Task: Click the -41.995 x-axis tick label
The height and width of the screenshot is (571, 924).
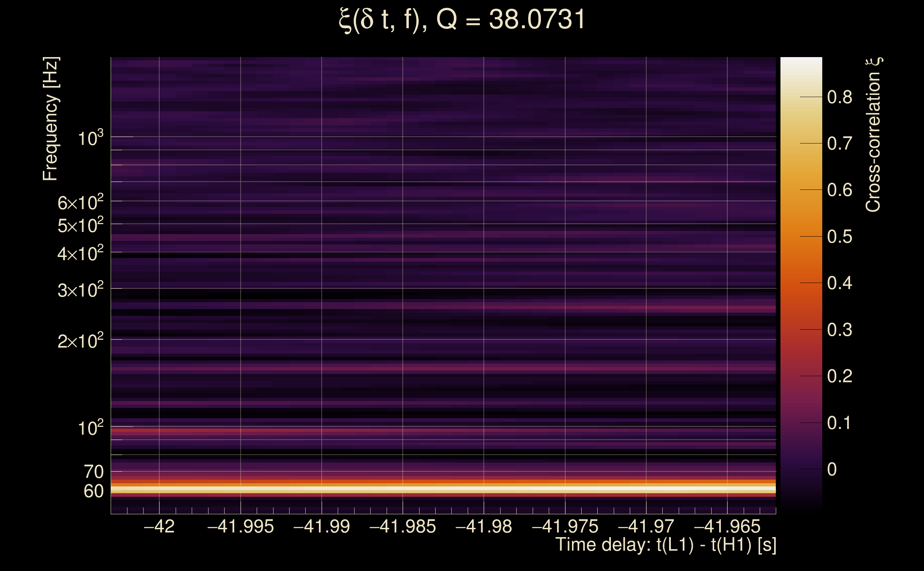Action: (x=241, y=526)
